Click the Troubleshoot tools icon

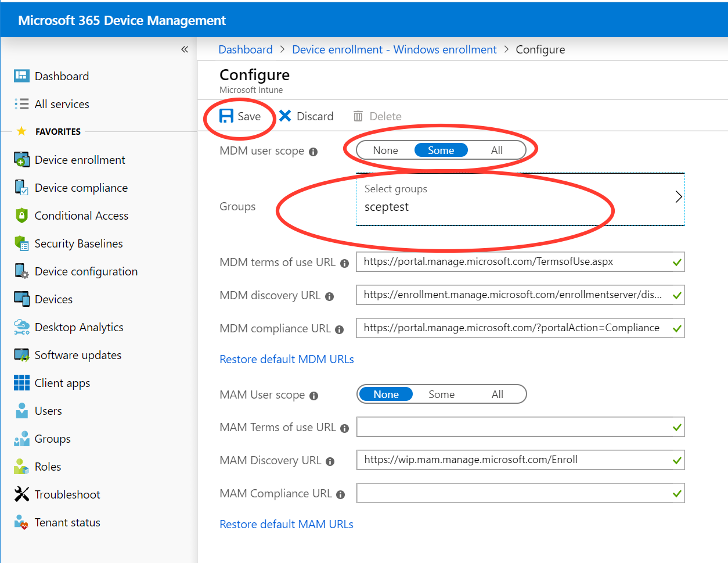(21, 494)
